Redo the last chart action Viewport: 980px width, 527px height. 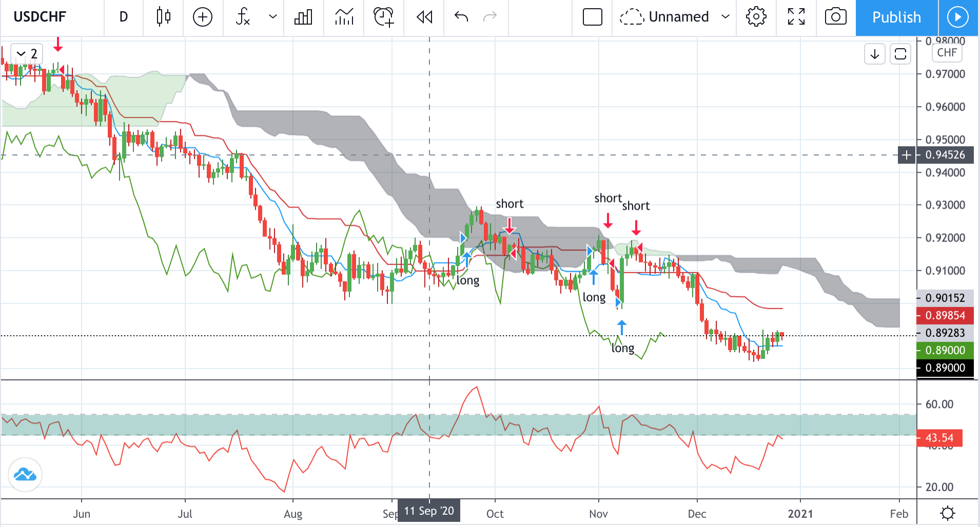[490, 17]
